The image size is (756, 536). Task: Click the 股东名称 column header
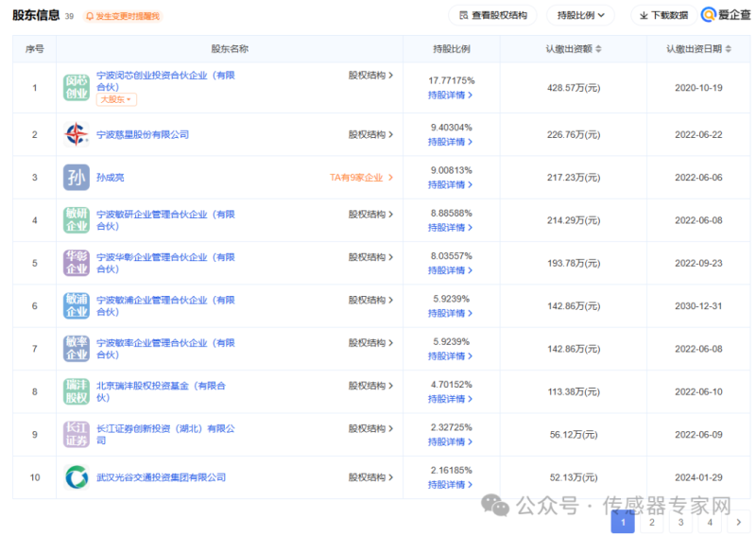coord(230,49)
